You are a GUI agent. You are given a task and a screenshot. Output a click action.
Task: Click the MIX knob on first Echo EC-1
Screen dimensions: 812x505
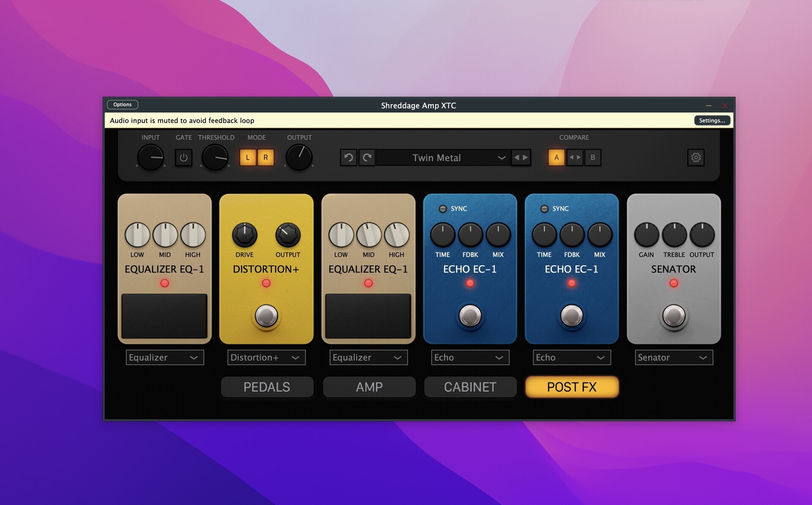(x=498, y=235)
